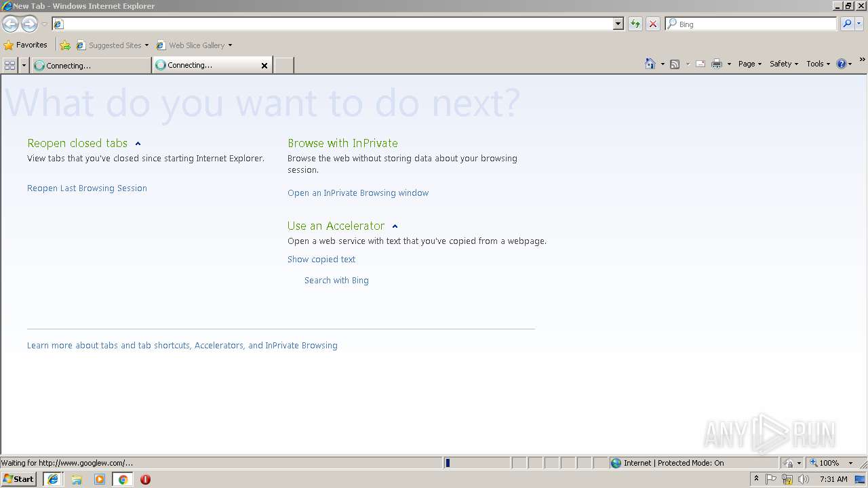Collapse the Use an Accelerator section

coord(395,226)
